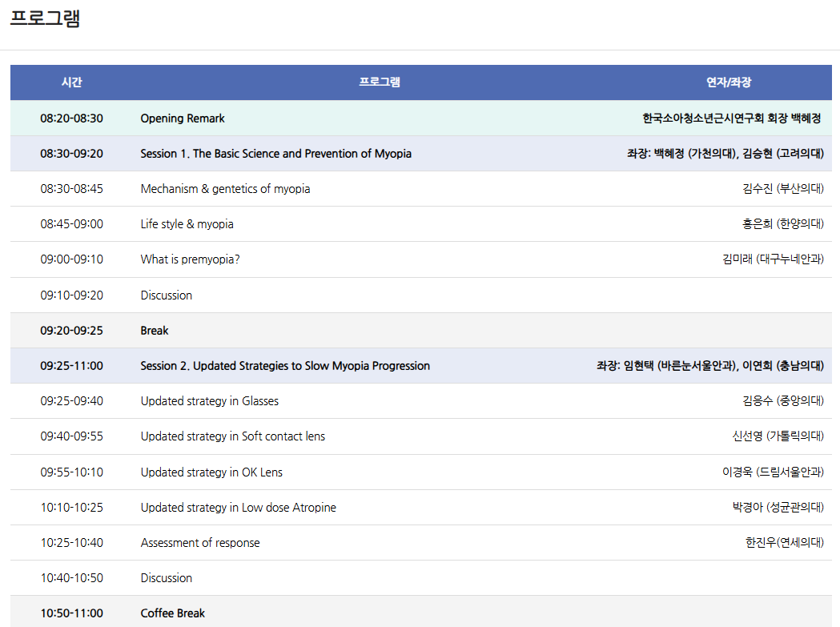The image size is (840, 627).
Task: Select Updated strategy in OK Lens entry
Action: [x=211, y=472]
